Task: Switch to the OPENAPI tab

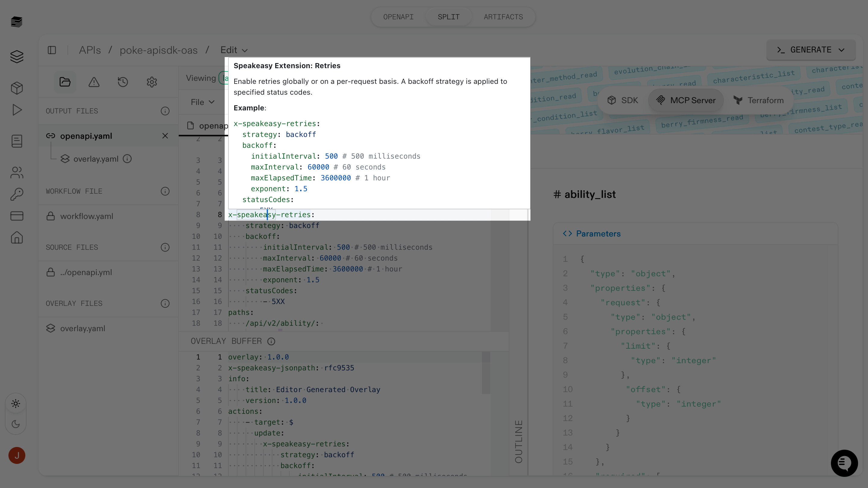Action: 398,17
